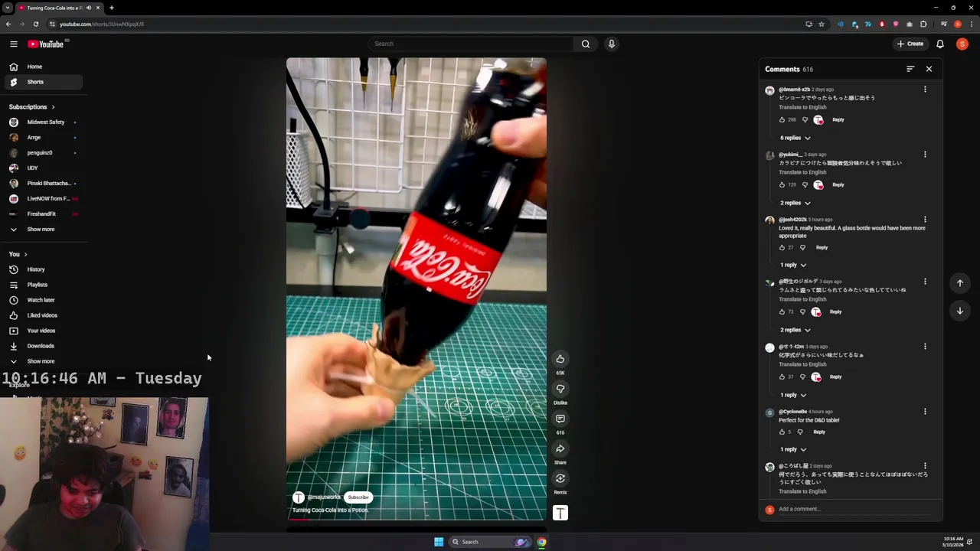The width and height of the screenshot is (980, 551).
Task: Expand the 6 replies thread
Action: point(795,138)
